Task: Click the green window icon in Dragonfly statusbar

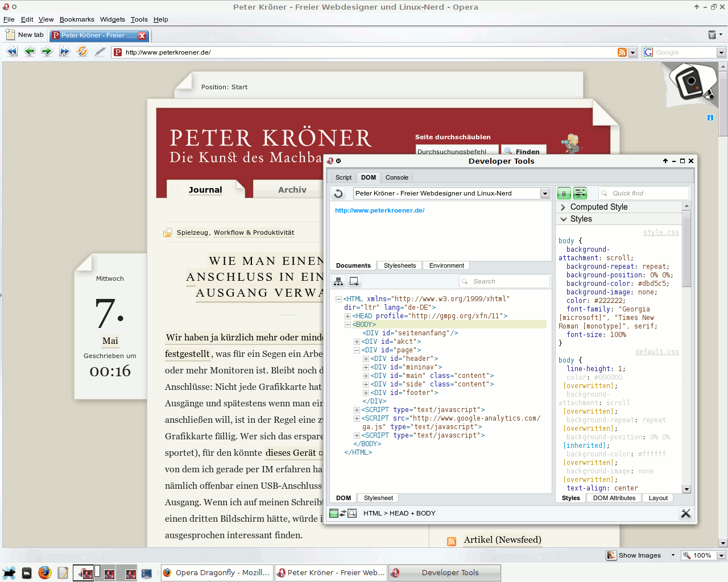Action: [x=334, y=513]
